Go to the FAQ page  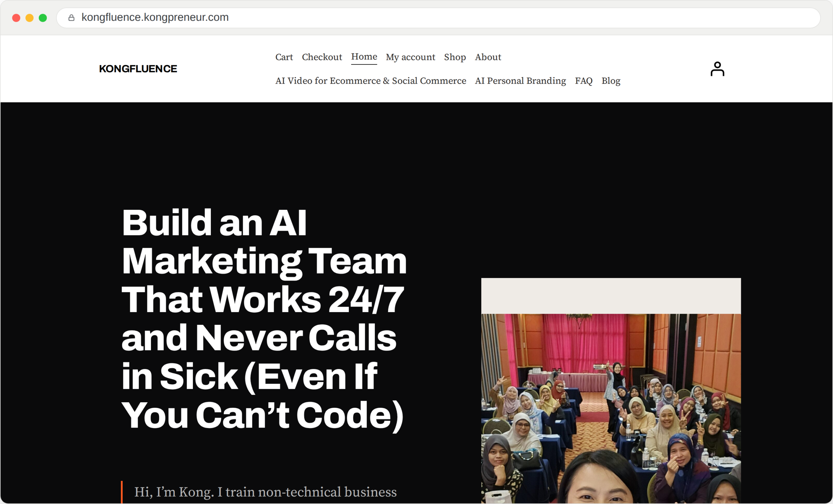[583, 81]
